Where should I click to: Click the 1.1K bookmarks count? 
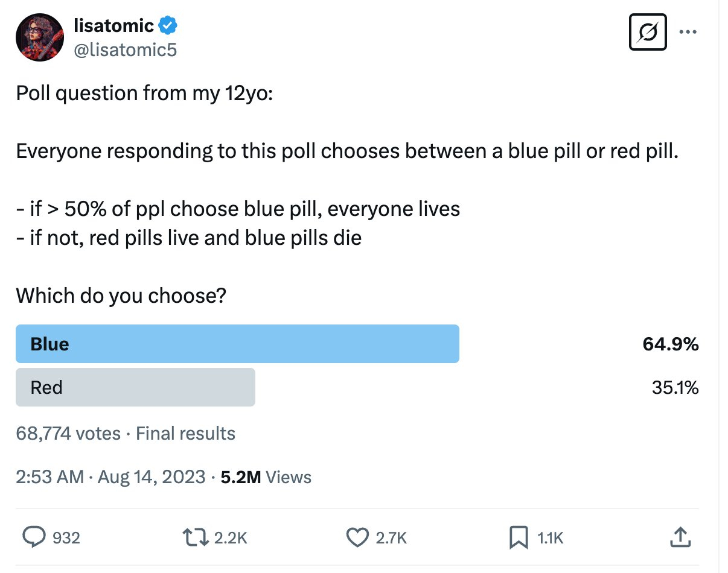pyautogui.click(x=549, y=537)
